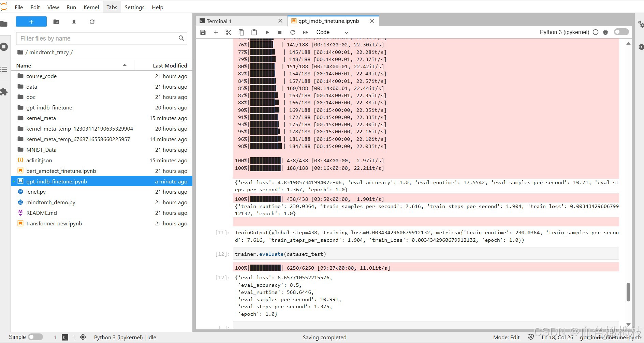This screenshot has width=644, height=343.
Task: Click the debugger bug icon in notebook toolbar
Action: 605,32
